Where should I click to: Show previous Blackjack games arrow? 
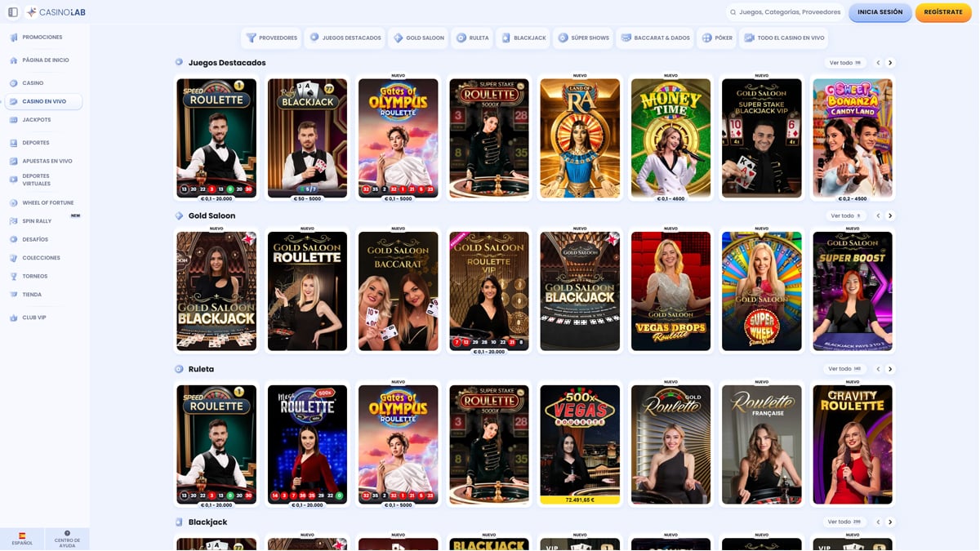point(878,522)
